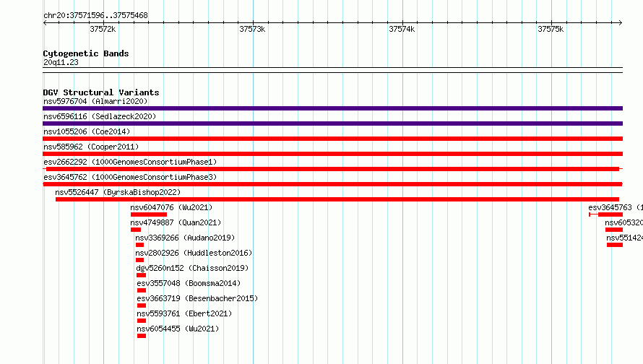
Task: Open esv2662292 (1000GenomesConsortiumPhase1) label
Action: (130, 162)
